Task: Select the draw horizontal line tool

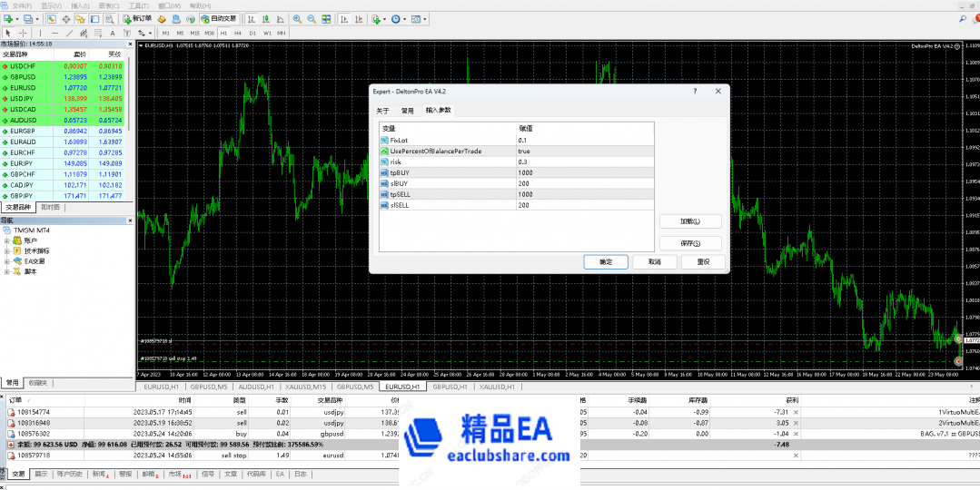Action: 54,33
